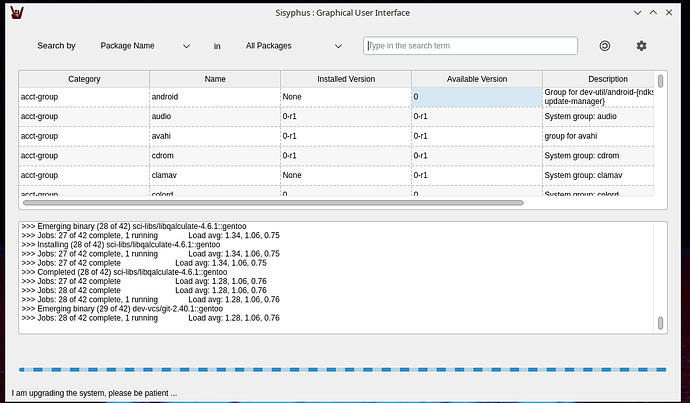Click the package table vertical scrollbar
690x403 pixels.
pos(660,81)
